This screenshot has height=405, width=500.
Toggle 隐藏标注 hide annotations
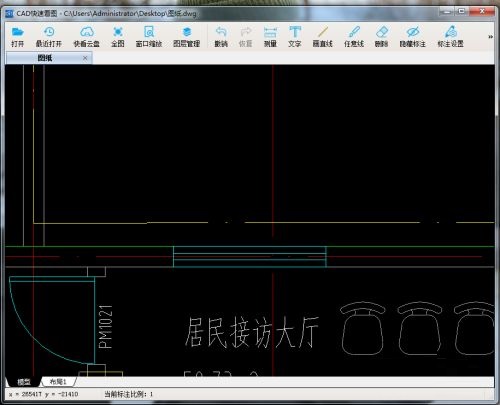point(413,36)
